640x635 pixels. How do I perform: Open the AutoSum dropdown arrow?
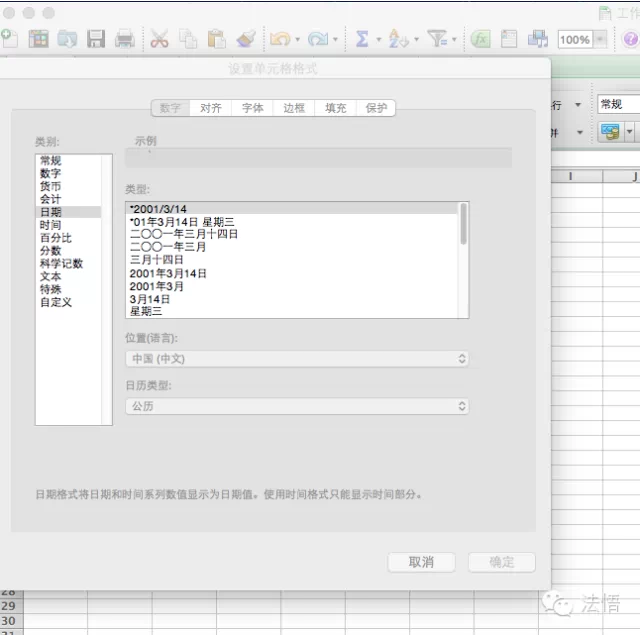(x=379, y=40)
